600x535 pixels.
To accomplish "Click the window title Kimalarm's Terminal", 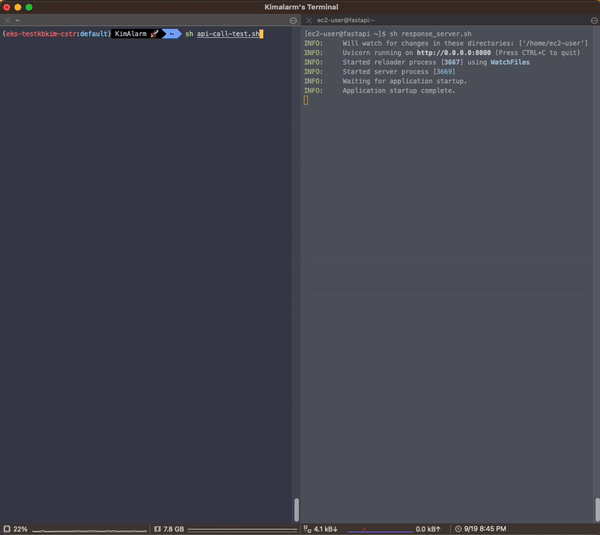I will pyautogui.click(x=301, y=7).
